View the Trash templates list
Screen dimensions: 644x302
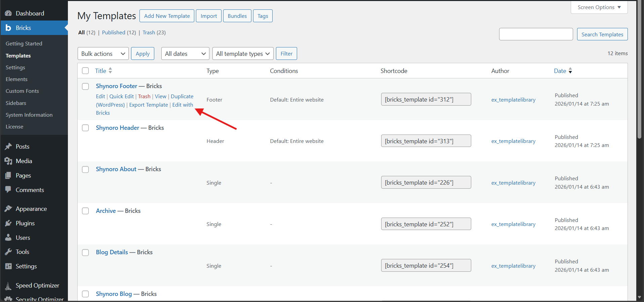click(149, 33)
